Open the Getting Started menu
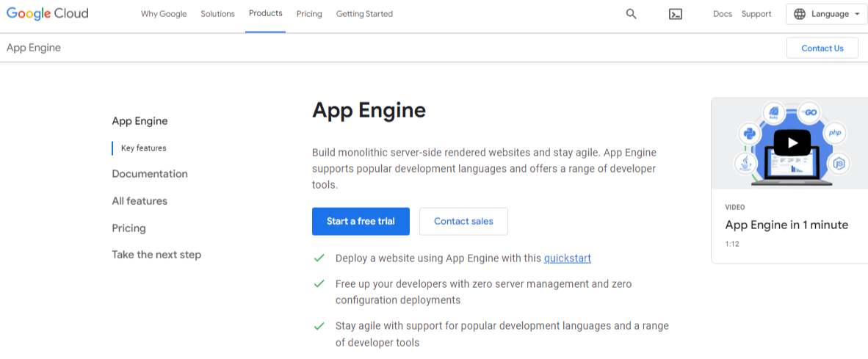Viewport: 868px width, 359px height. [x=364, y=15]
